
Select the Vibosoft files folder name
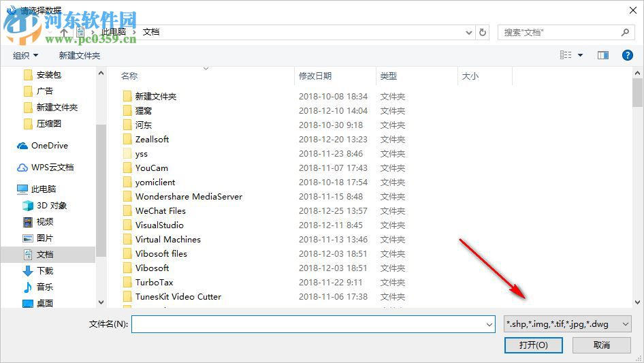click(x=161, y=253)
